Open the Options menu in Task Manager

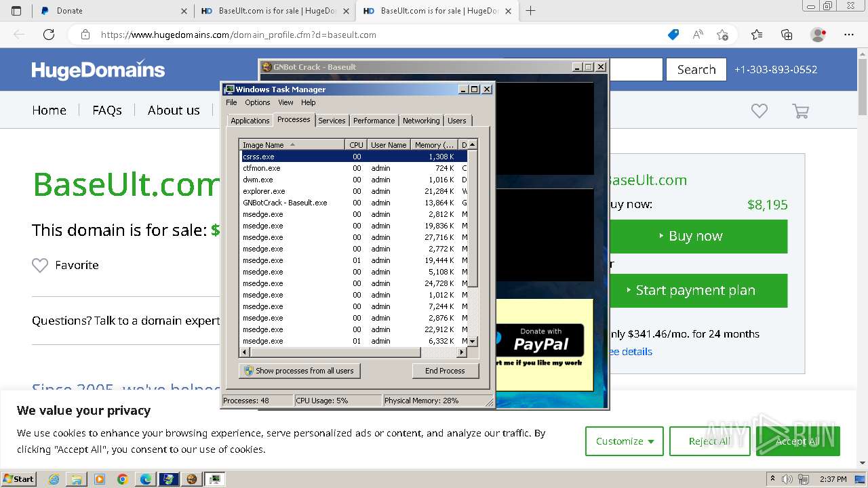point(258,102)
